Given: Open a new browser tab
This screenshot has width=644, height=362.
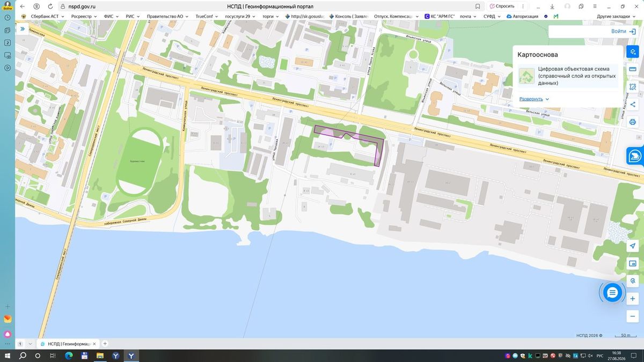Looking at the screenshot, I should pos(105,344).
